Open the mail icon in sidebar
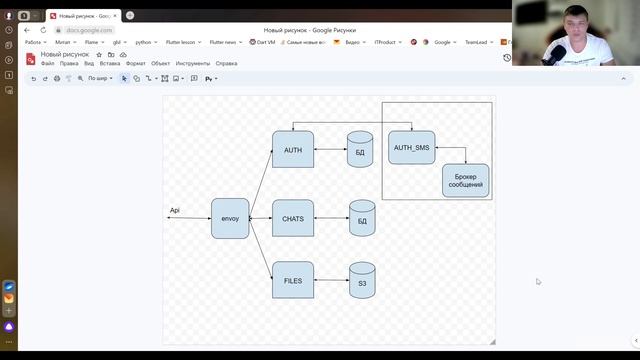Image resolution: width=640 pixels, height=360 pixels. pos(9,299)
